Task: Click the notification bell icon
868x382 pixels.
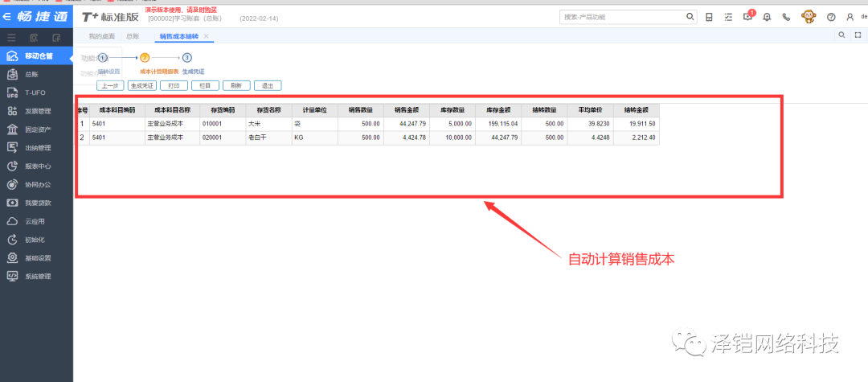Action: [767, 17]
